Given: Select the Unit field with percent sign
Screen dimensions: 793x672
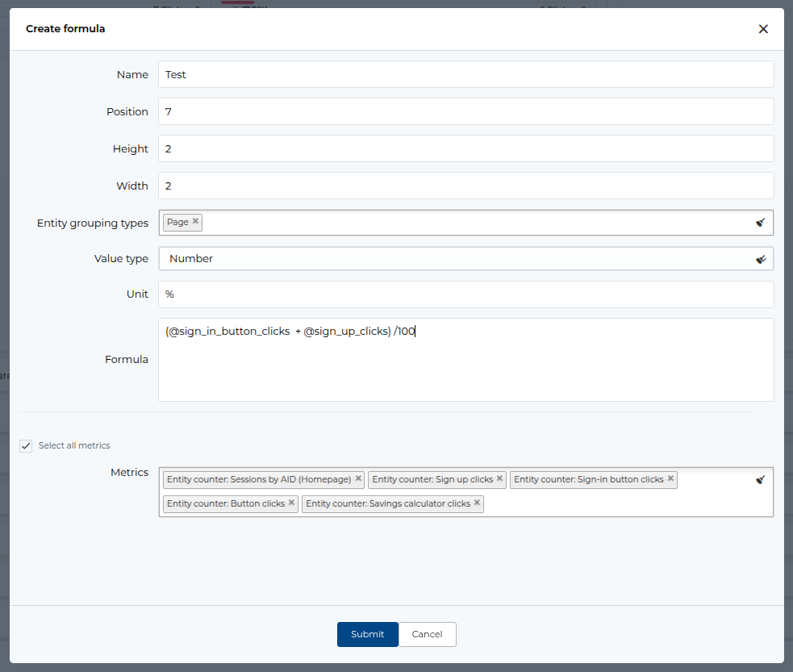Looking at the screenshot, I should click(x=465, y=294).
